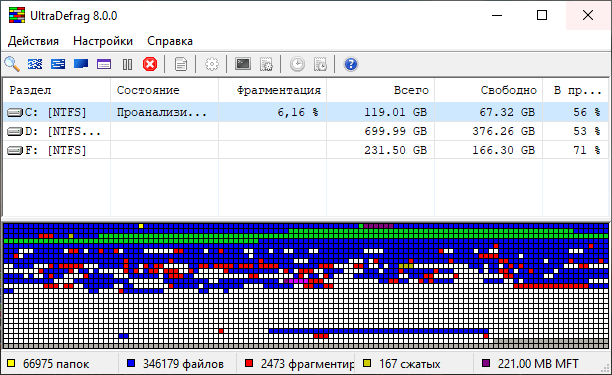Sort by the Всего column header
Image resolution: width=612 pixels, height=375 pixels.
tap(380, 90)
